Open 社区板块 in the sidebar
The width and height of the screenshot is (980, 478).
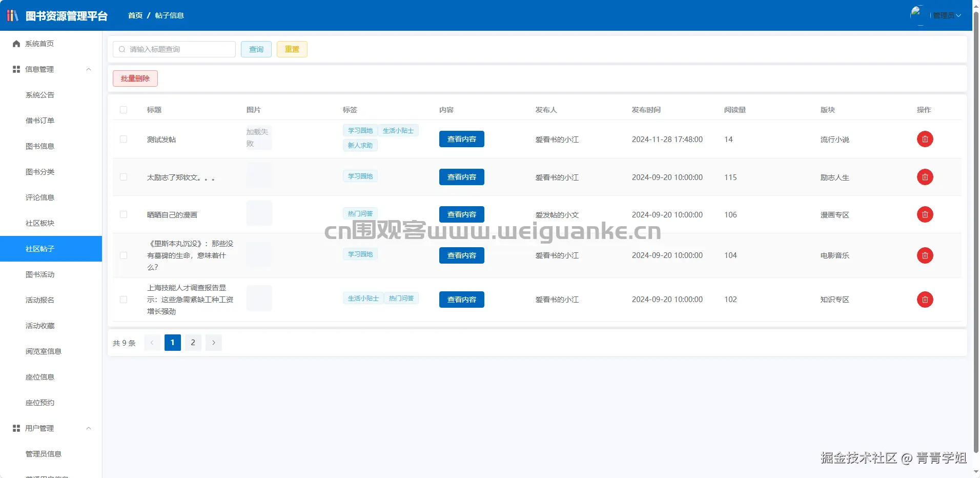(x=51, y=223)
